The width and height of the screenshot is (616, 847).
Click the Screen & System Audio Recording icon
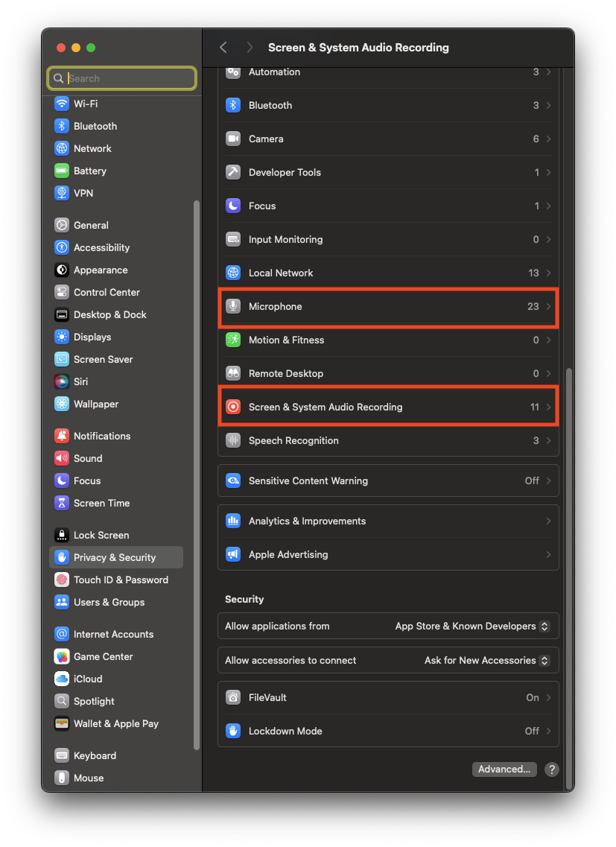tap(233, 407)
